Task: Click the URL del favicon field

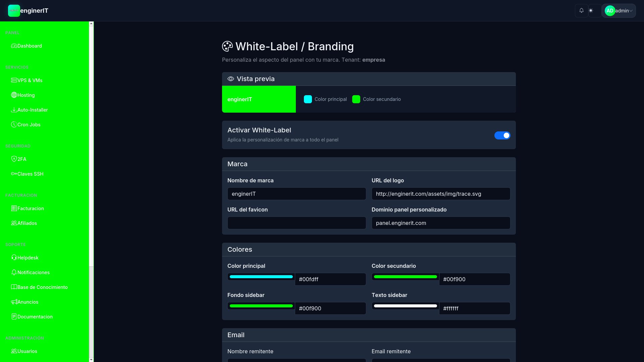Action: (x=297, y=223)
